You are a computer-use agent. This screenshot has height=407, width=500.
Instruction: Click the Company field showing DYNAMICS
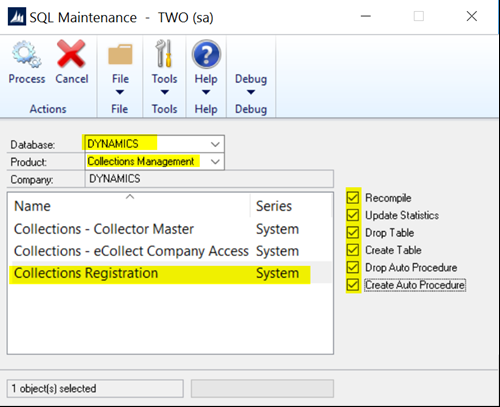(209, 179)
